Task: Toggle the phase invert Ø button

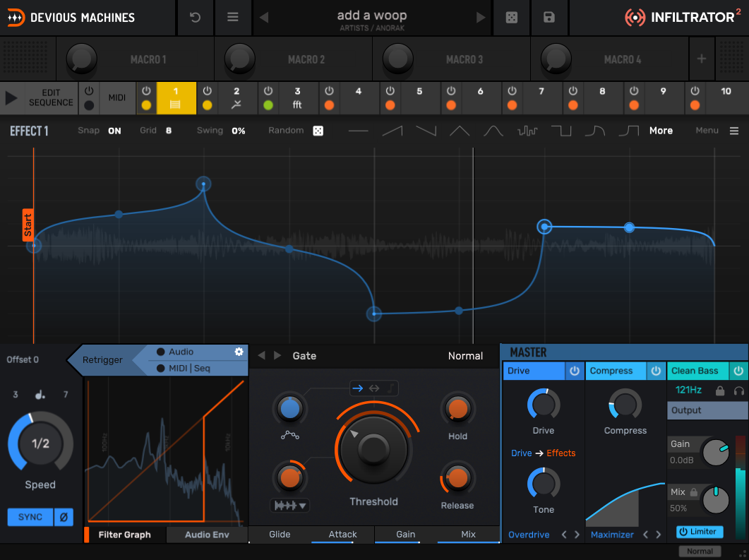Action: [64, 517]
